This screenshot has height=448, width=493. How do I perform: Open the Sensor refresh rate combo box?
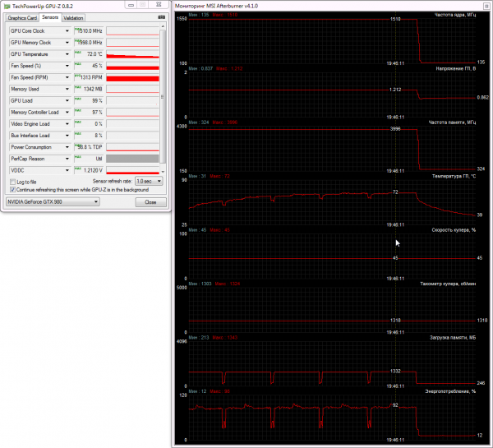149,181
